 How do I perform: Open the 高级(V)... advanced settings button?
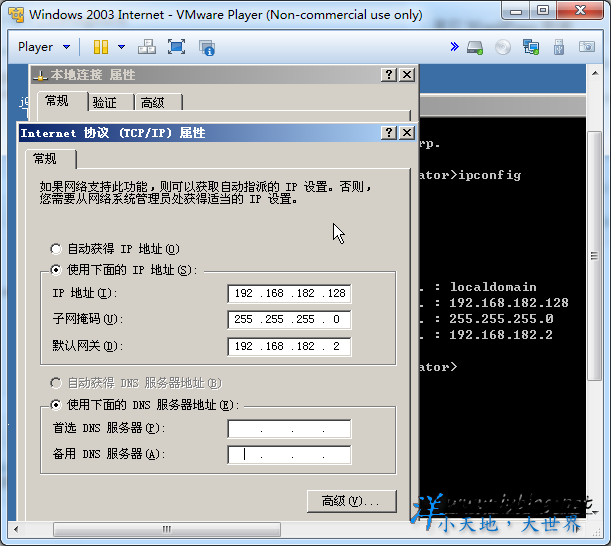[x=352, y=501]
